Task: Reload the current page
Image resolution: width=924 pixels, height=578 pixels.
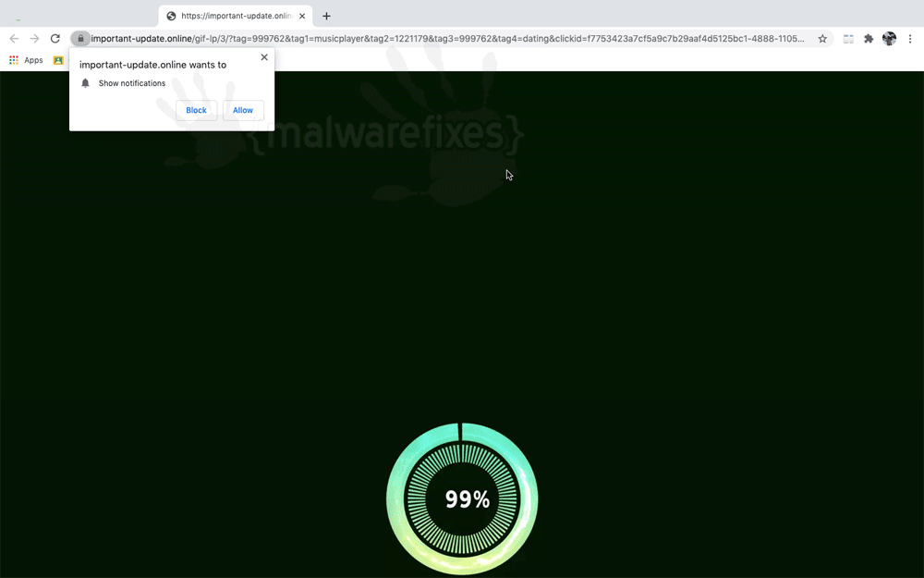Action: (x=55, y=39)
